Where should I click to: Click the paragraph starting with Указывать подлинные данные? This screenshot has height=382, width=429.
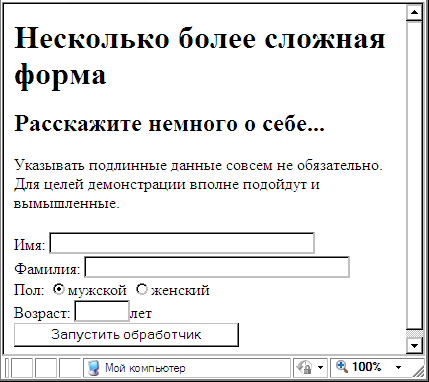click(x=198, y=184)
